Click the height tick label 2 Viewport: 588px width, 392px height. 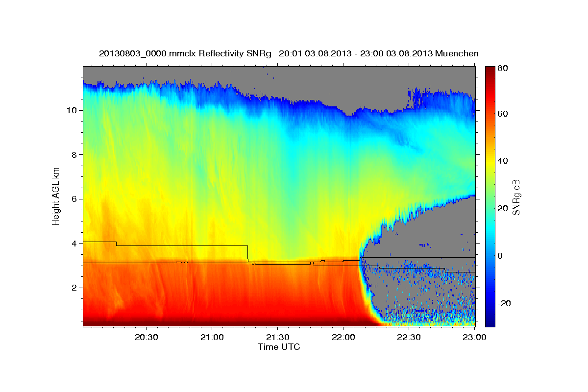pos(73,288)
